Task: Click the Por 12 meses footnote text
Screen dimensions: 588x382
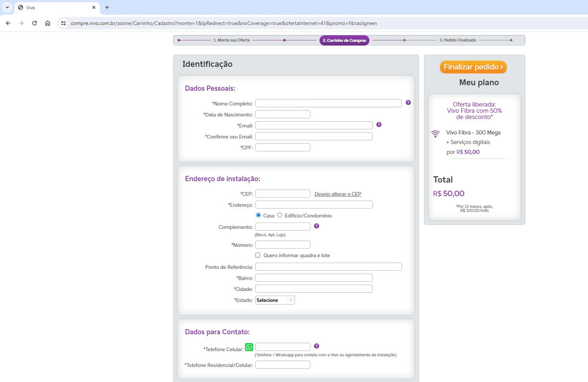Action: point(475,208)
